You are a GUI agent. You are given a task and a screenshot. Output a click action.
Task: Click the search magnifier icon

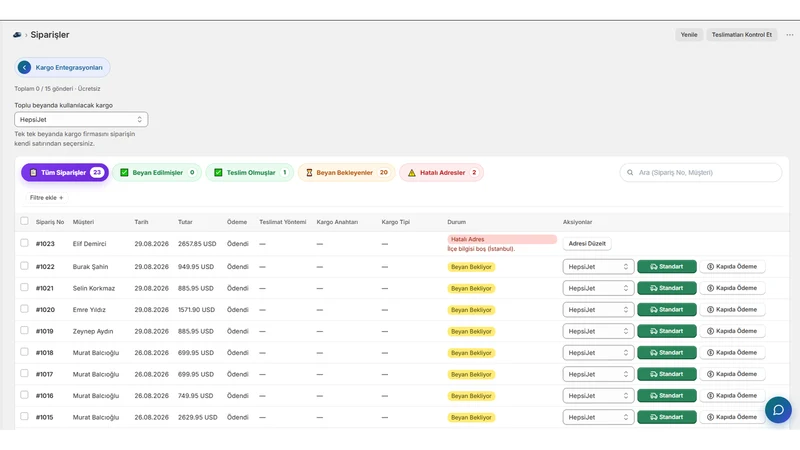(x=630, y=172)
